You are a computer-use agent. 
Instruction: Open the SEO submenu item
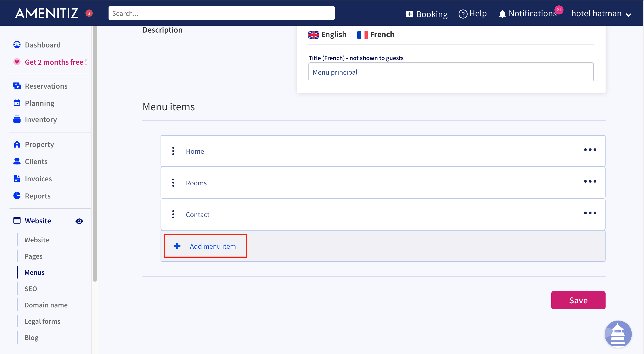click(31, 288)
